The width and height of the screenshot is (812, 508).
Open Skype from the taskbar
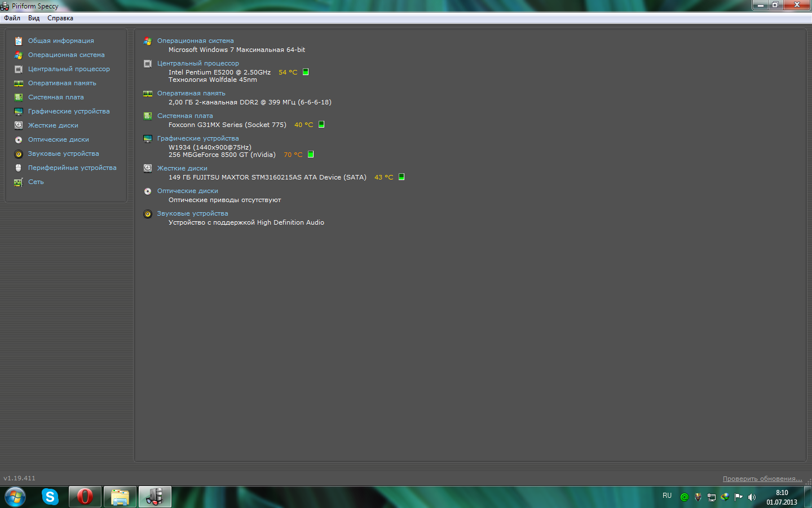tap(50, 497)
